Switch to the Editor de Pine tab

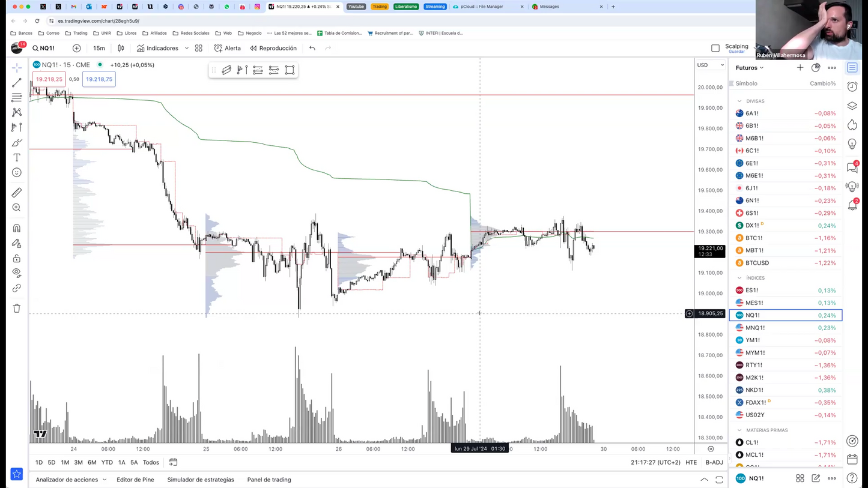[x=135, y=480]
